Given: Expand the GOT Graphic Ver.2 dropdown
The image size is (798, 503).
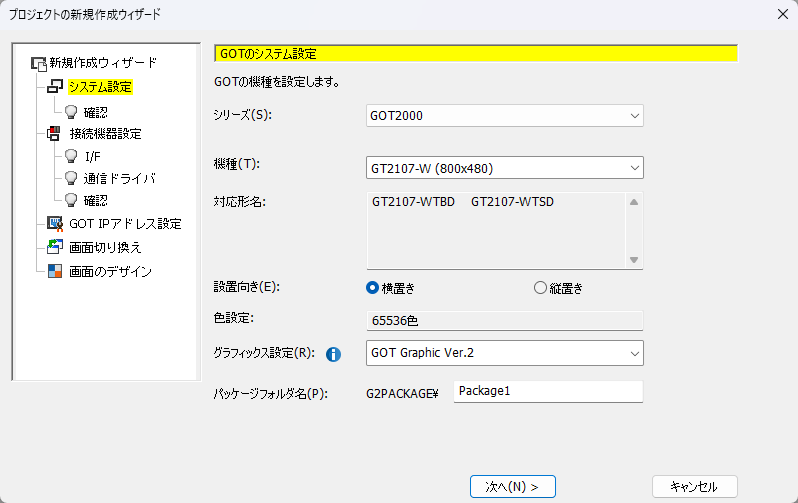Looking at the screenshot, I should point(505,353).
